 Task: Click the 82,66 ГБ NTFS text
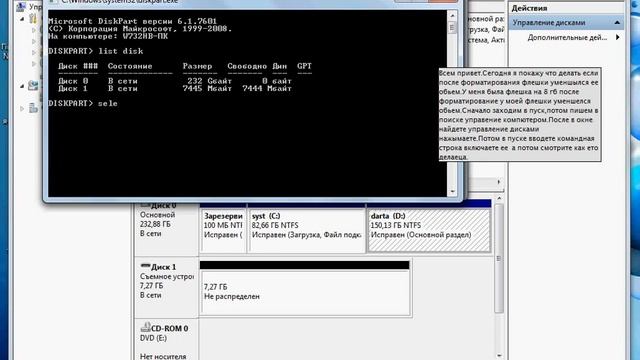pos(275,225)
